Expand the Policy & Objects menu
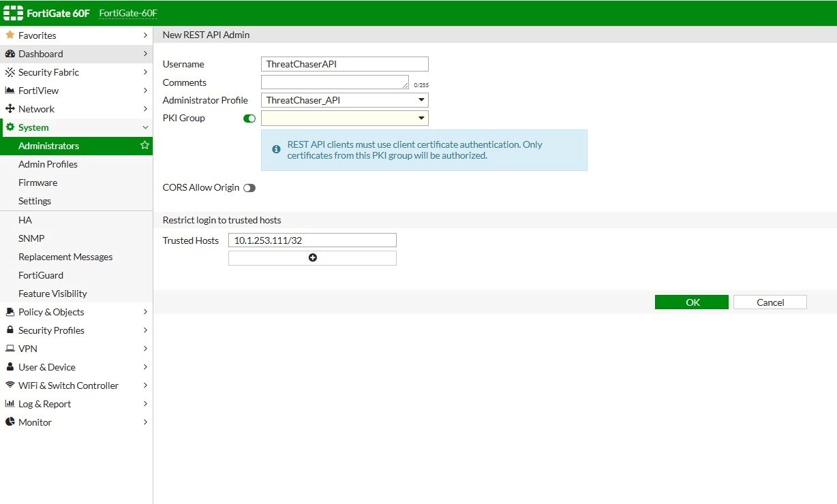837x504 pixels. 144,312
